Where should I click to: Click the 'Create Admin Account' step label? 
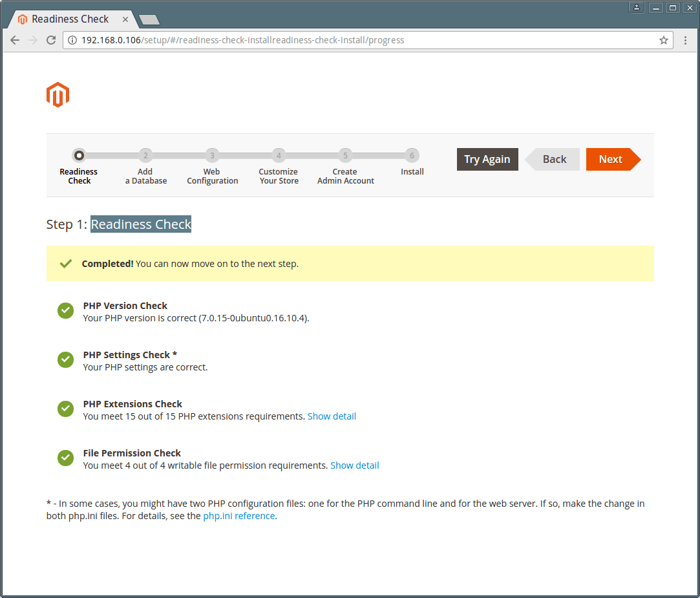[346, 176]
